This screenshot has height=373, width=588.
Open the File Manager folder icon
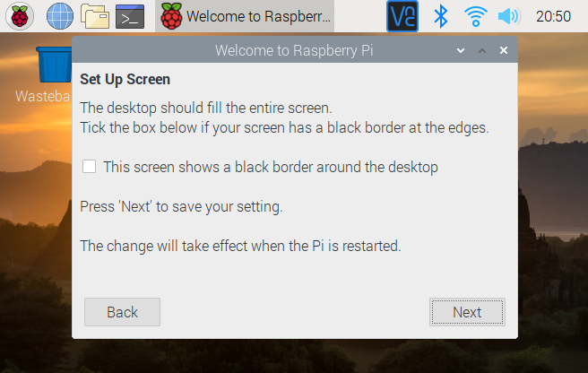point(95,16)
